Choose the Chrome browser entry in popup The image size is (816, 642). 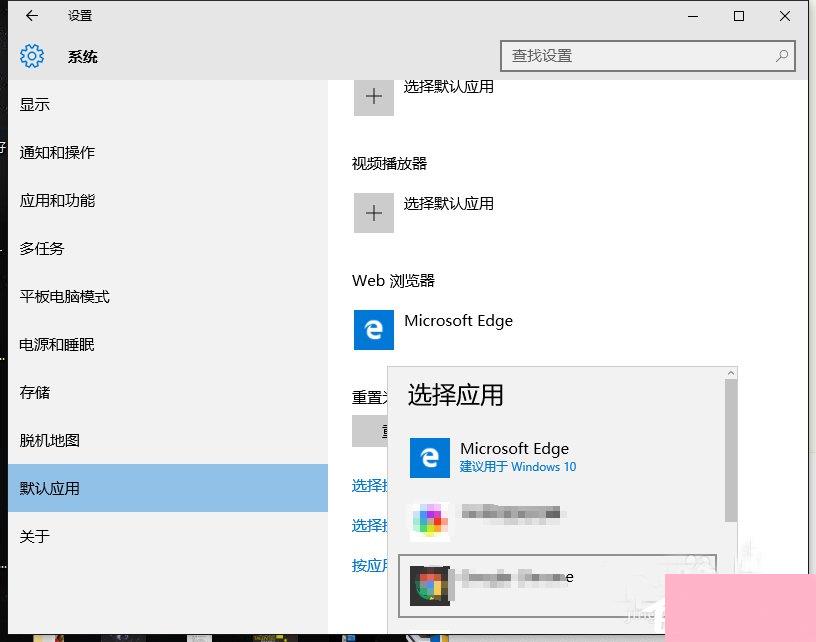557,586
